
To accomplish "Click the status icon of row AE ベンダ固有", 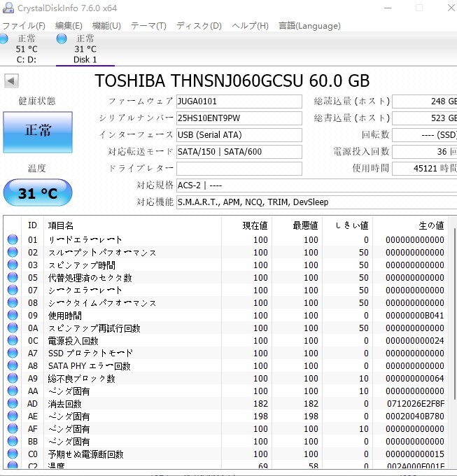I will coord(13,416).
